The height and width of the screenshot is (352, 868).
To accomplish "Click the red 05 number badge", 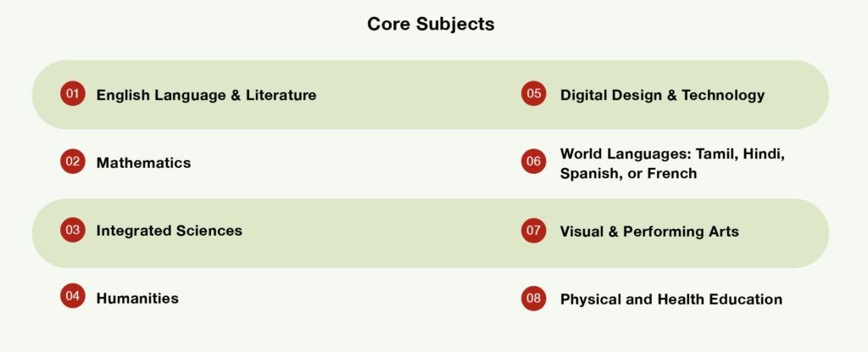I will (x=533, y=93).
